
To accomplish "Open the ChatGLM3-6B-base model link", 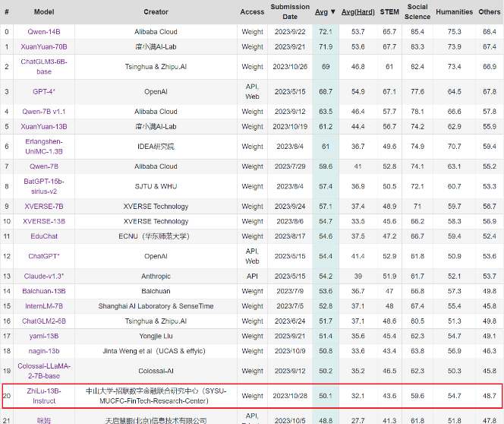I will 43,66.
